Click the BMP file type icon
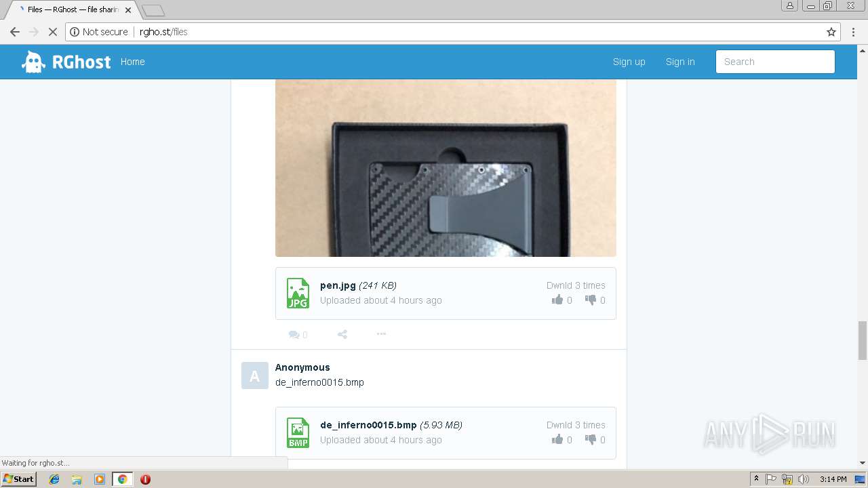The height and width of the screenshot is (488, 868). (298, 433)
